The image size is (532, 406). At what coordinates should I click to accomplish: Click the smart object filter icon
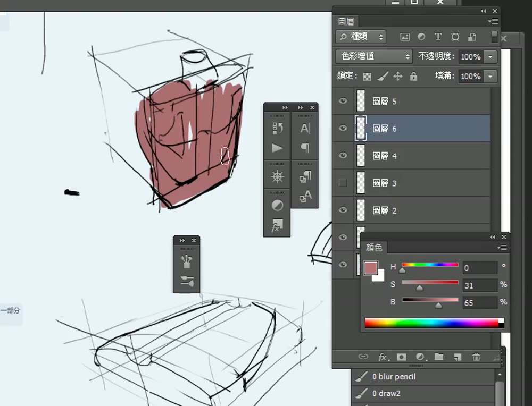pyautogui.click(x=472, y=37)
